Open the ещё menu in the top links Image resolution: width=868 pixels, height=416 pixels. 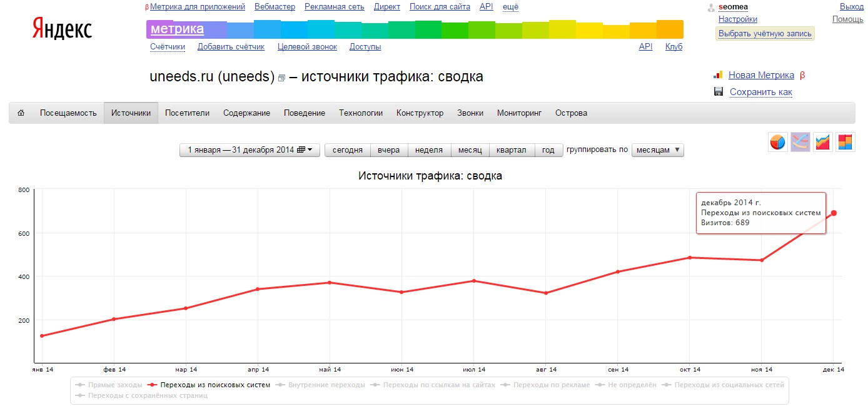(510, 7)
